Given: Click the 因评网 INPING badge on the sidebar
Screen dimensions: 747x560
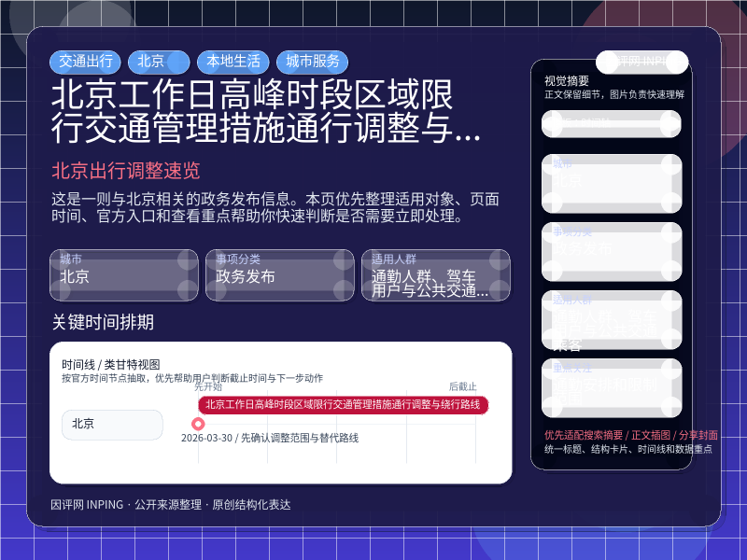Looking at the screenshot, I should (642, 62).
